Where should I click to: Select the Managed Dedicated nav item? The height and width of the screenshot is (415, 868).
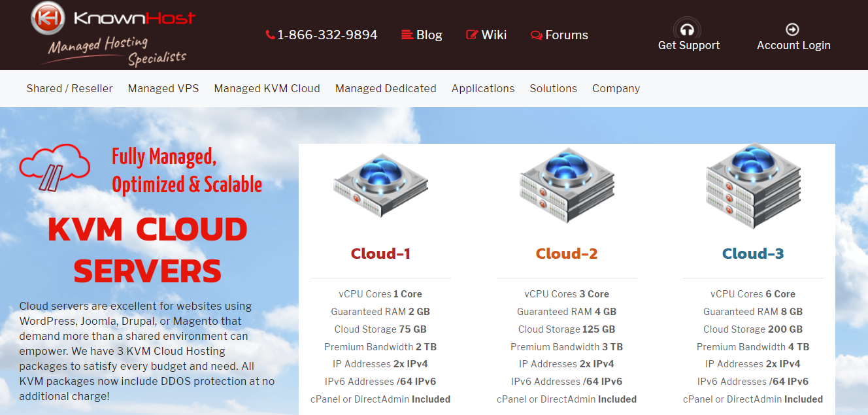386,88
